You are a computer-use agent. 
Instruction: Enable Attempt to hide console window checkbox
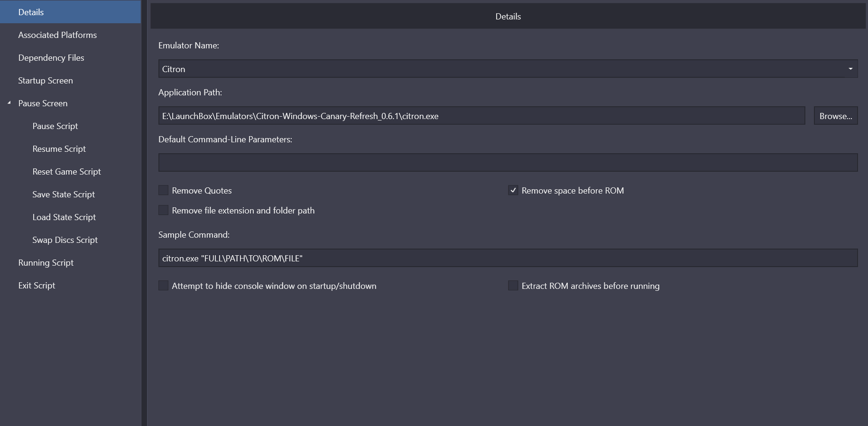point(163,286)
